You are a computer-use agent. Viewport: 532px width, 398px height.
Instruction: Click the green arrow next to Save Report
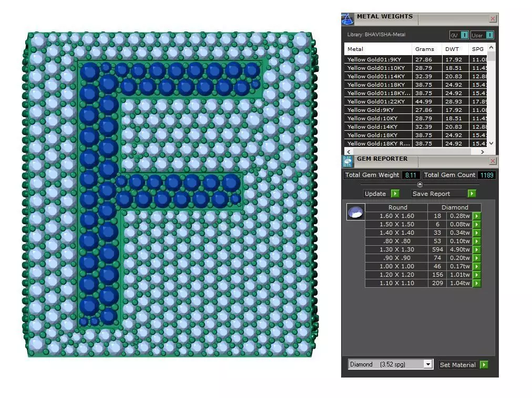pyautogui.click(x=472, y=194)
